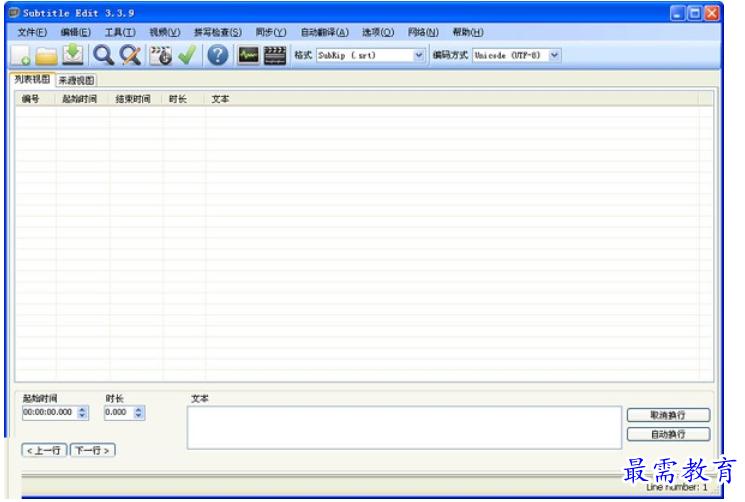Maximize the Subtitle Edit window
The width and height of the screenshot is (745, 502).
coord(695,13)
